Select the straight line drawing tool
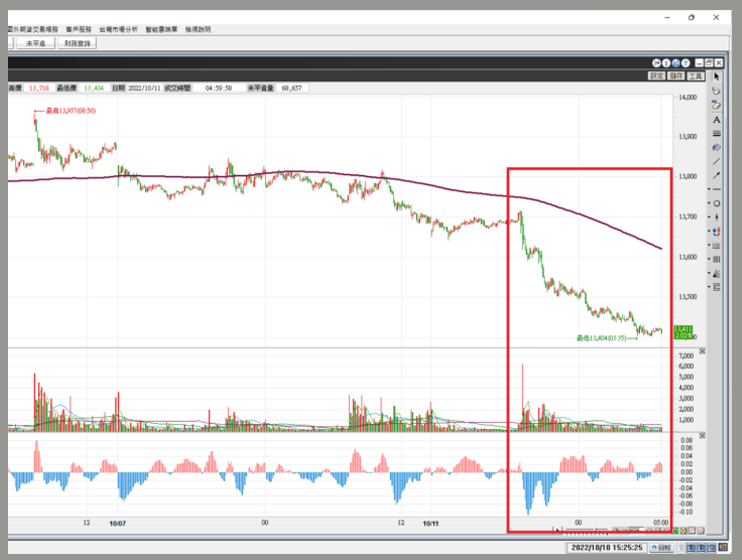The width and height of the screenshot is (742, 560). [x=717, y=162]
